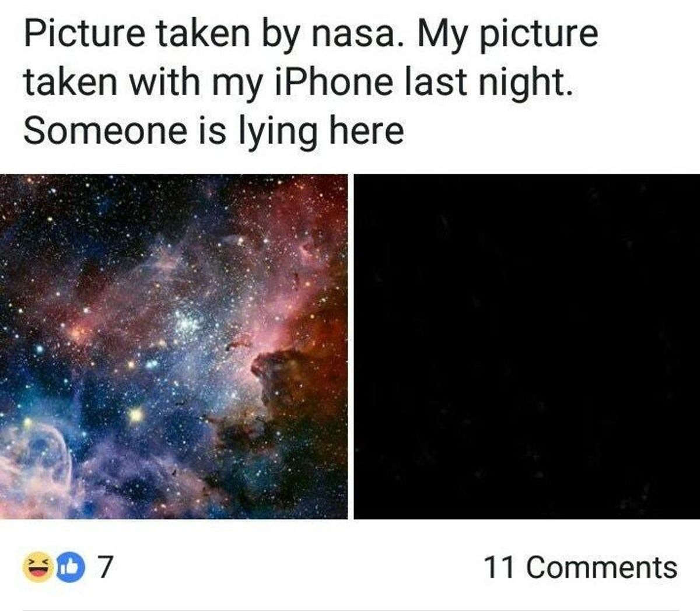Open the 11 Comments link
This screenshot has height=611, width=700.
coord(581,567)
